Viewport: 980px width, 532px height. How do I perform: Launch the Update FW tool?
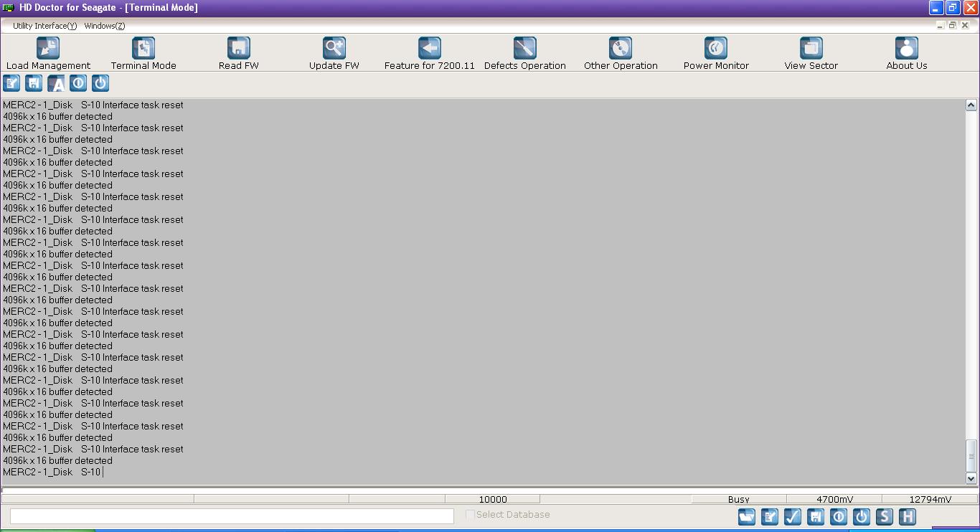click(x=334, y=54)
